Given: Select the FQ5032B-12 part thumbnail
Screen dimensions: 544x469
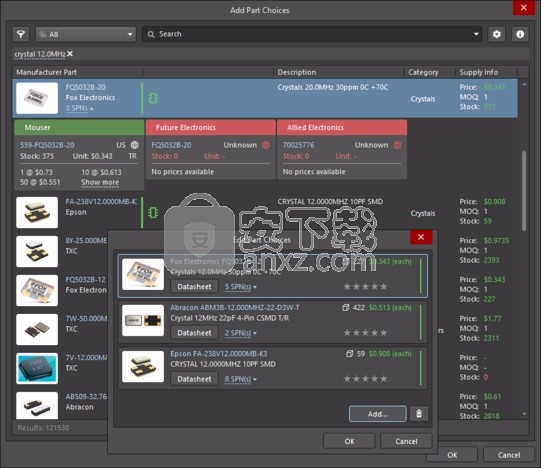Looking at the screenshot, I should pos(37,290).
